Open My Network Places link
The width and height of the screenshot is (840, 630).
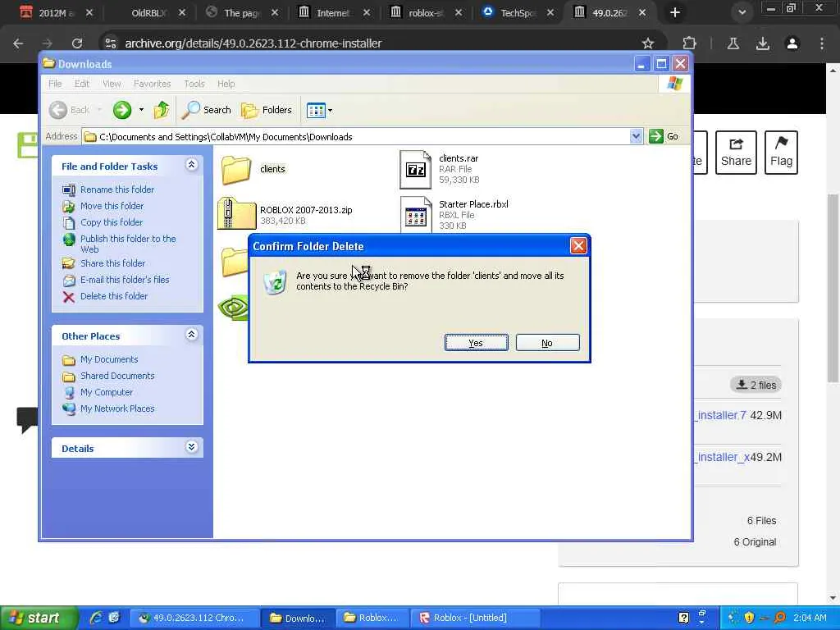coord(117,409)
